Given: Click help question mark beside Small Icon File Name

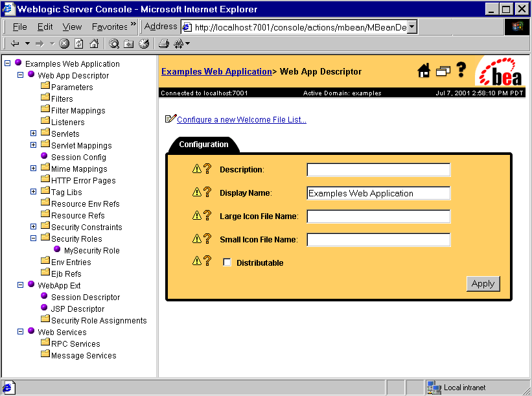Looking at the screenshot, I should click(207, 239).
